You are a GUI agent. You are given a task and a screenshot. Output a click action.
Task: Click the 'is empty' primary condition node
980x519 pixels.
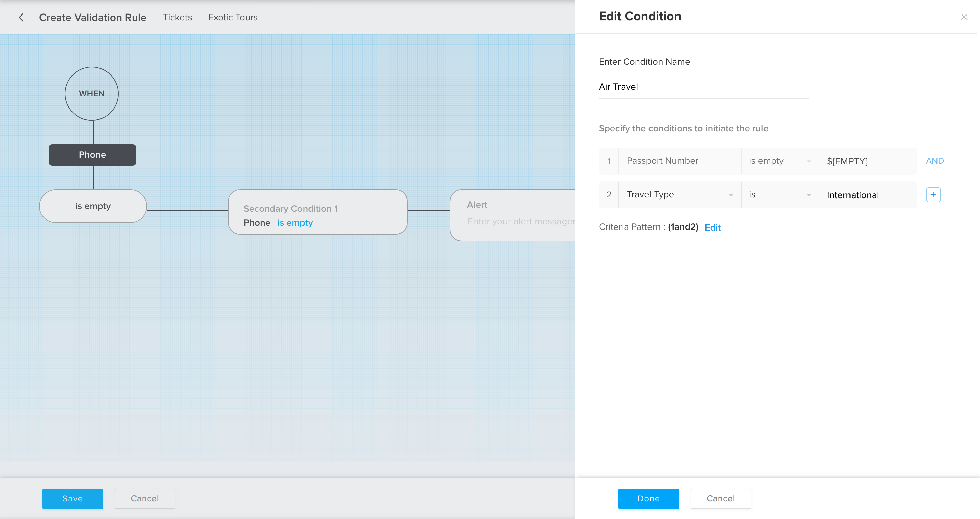click(93, 206)
